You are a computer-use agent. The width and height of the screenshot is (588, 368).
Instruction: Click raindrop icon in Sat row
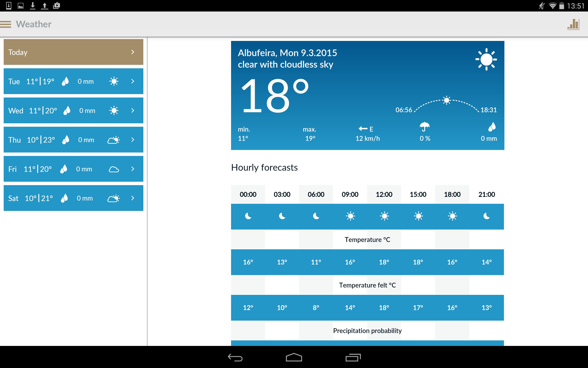(64, 198)
